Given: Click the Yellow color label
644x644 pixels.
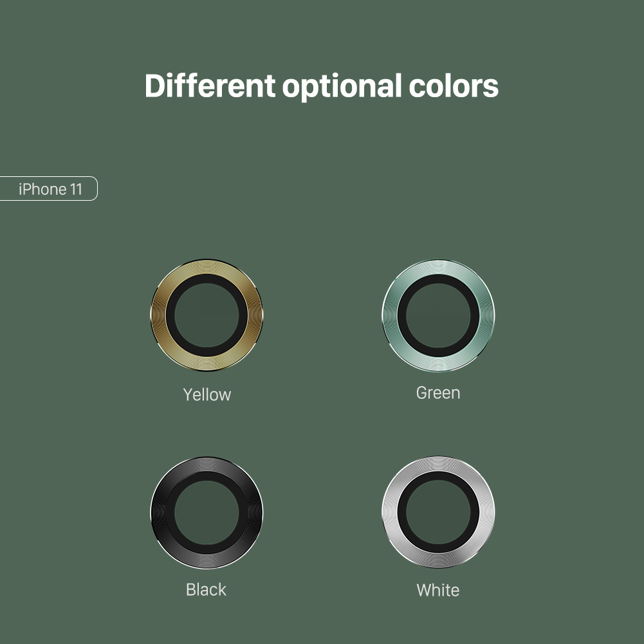Looking at the screenshot, I should tap(207, 394).
